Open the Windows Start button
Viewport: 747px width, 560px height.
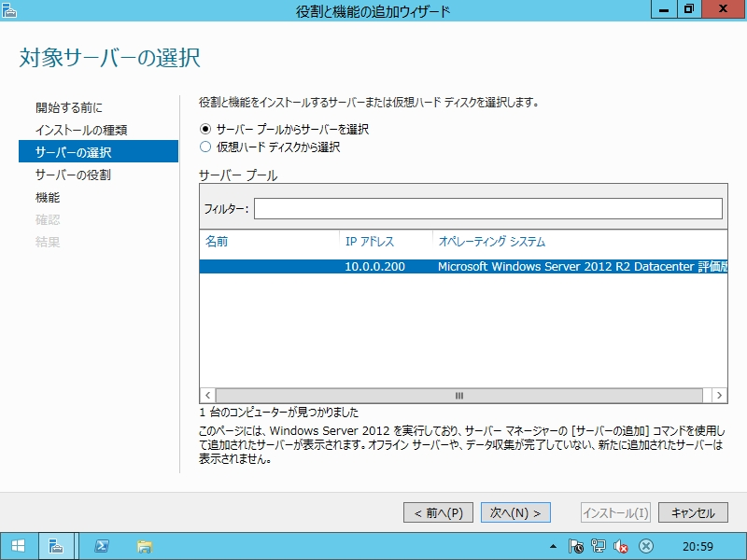[x=19, y=546]
